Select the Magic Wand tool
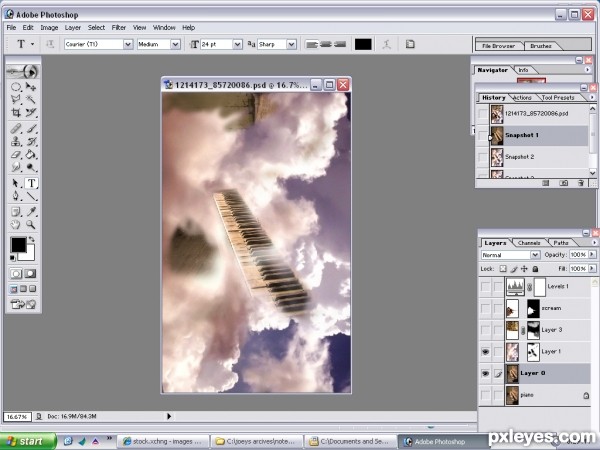The height and width of the screenshot is (450, 600). pos(31,99)
